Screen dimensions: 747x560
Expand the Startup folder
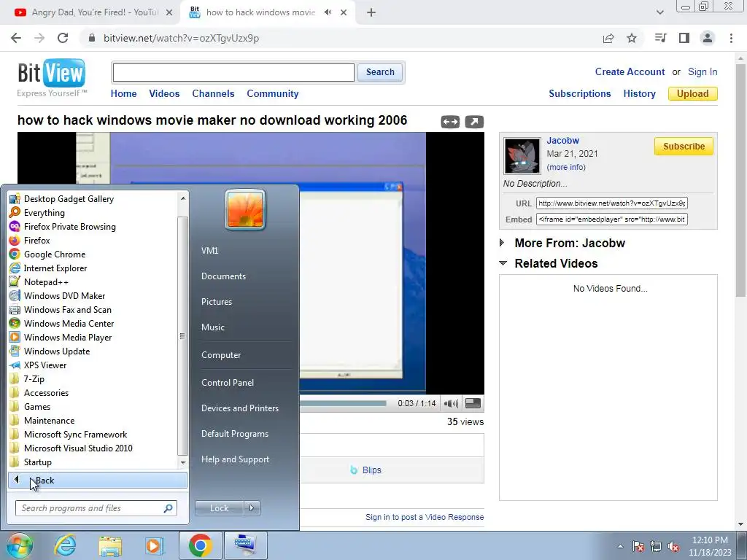click(x=38, y=462)
